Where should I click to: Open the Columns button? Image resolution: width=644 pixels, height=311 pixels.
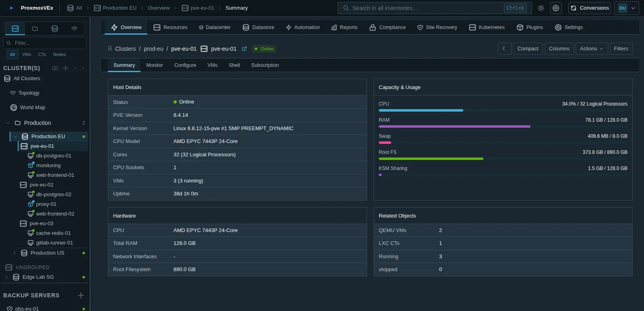pos(559,49)
